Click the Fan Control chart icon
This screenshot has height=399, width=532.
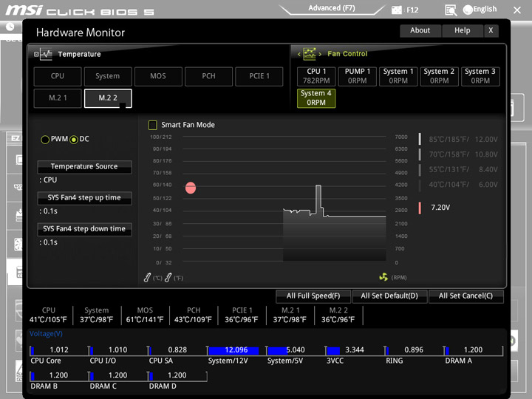point(309,54)
